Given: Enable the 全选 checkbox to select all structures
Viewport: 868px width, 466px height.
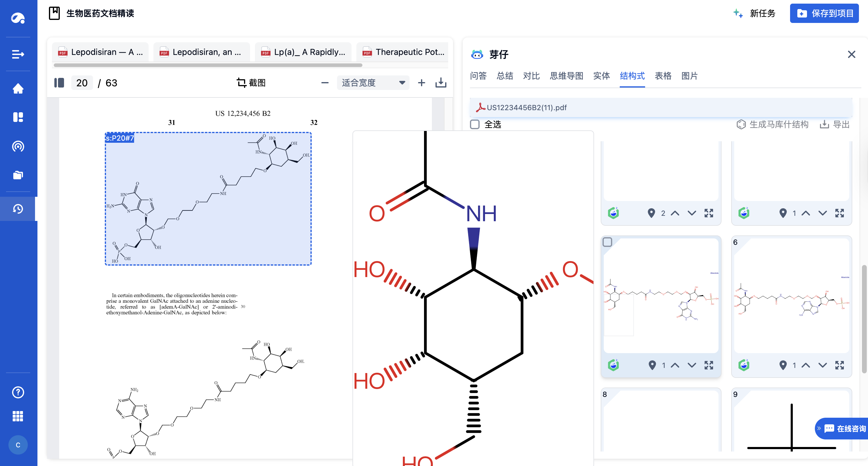Looking at the screenshot, I should [x=475, y=124].
